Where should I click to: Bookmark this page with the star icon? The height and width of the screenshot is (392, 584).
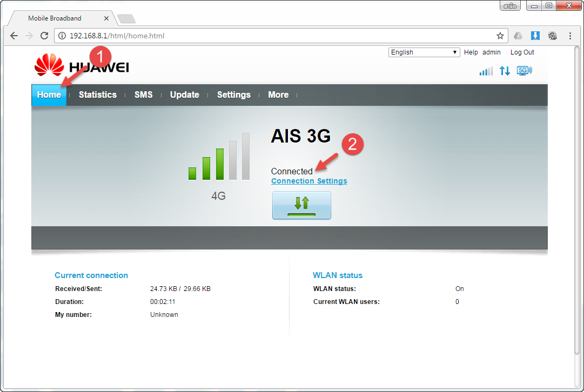(x=500, y=36)
